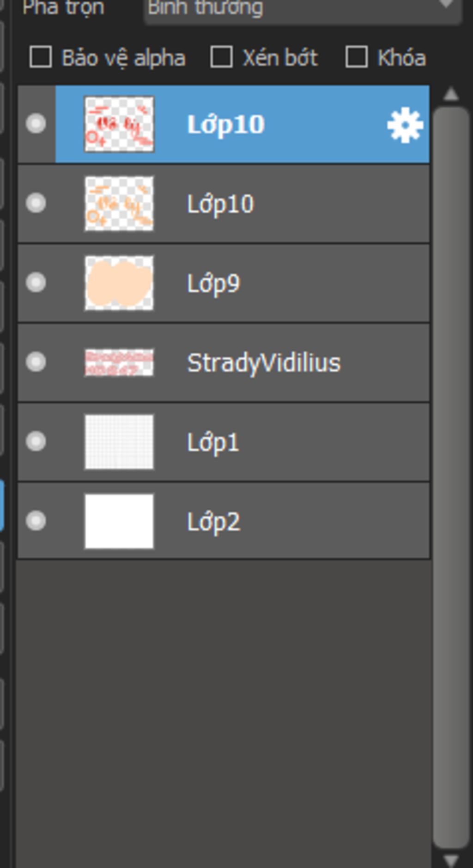Viewport: 473px width, 868px height.
Task: Click the white thumbnail of Lớp2
Action: 119,521
